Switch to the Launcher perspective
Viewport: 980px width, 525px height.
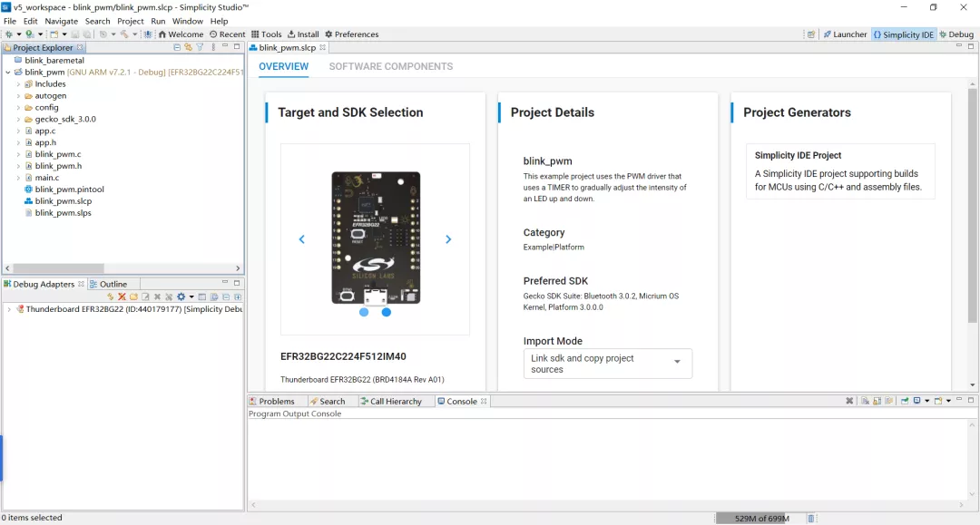(845, 34)
